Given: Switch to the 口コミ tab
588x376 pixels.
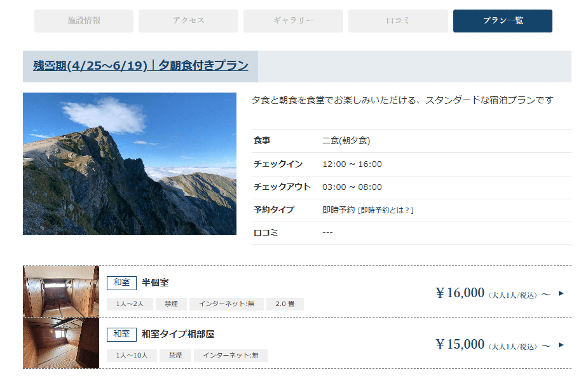Looking at the screenshot, I should pos(398,21).
